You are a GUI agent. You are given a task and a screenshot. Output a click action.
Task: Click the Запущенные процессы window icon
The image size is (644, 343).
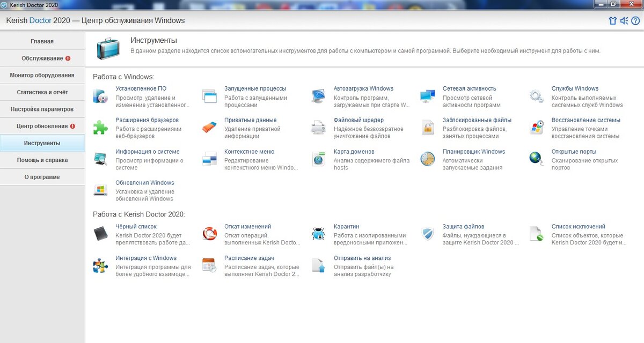tap(209, 96)
